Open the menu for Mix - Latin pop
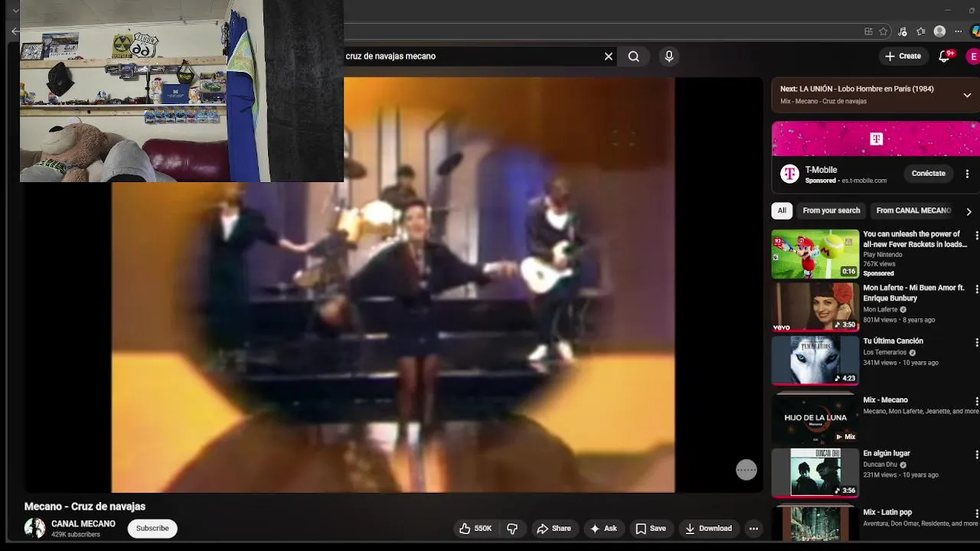This screenshot has height=551, width=980. tap(976, 514)
